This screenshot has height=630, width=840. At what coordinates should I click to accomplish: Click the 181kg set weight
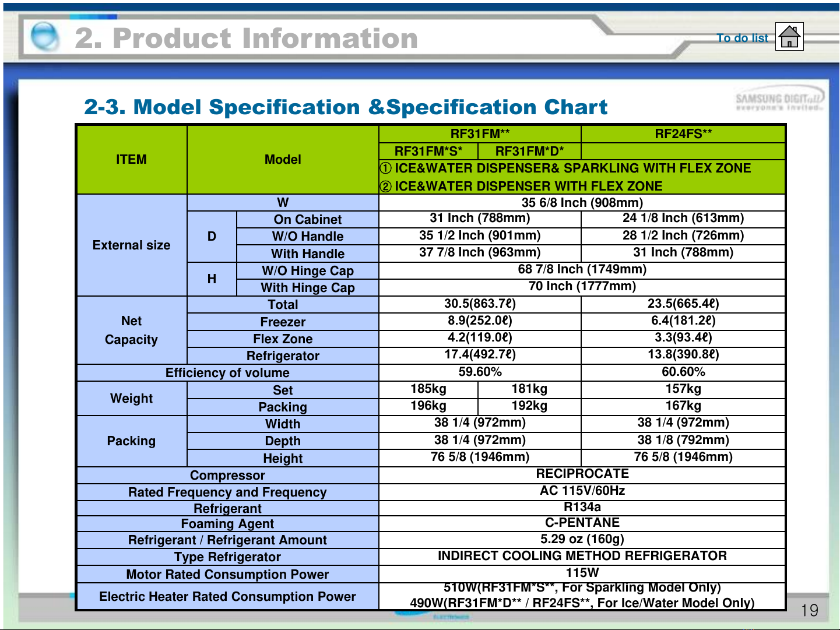[529, 389]
